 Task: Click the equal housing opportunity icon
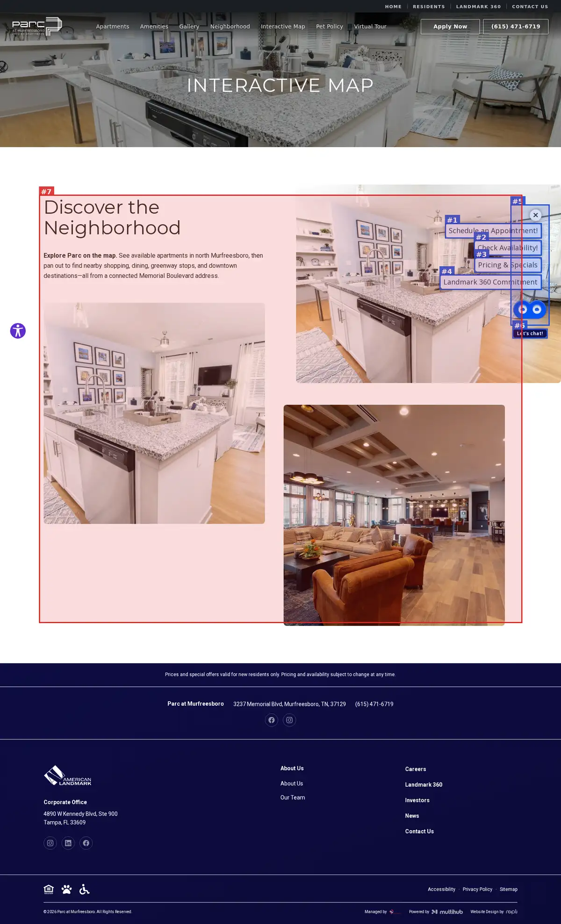pyautogui.click(x=49, y=889)
